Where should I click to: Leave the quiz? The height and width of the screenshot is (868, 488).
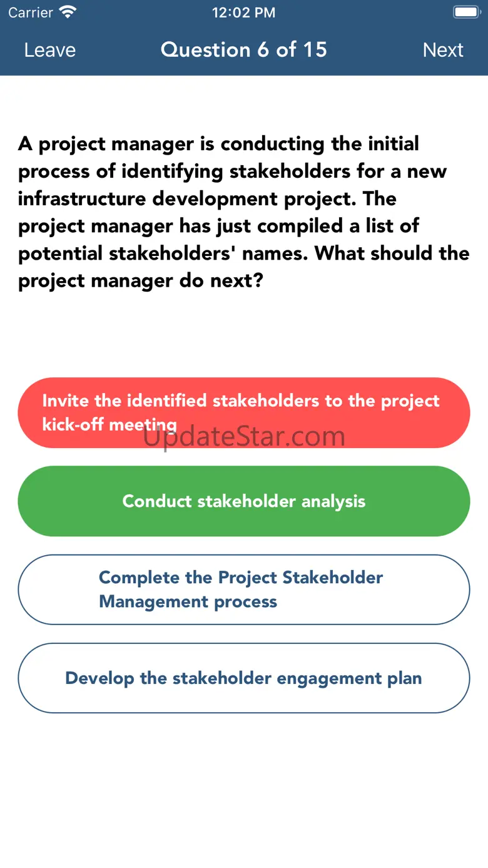point(50,50)
